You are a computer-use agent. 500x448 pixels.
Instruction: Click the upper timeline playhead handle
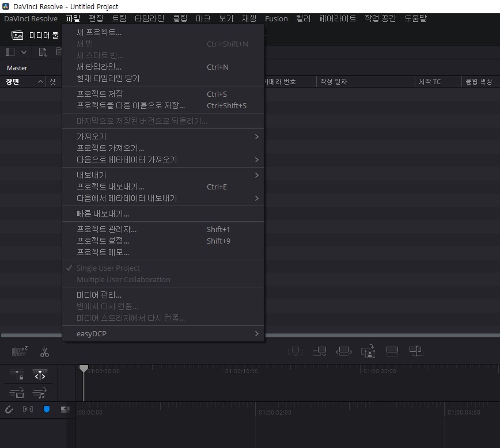tap(84, 369)
